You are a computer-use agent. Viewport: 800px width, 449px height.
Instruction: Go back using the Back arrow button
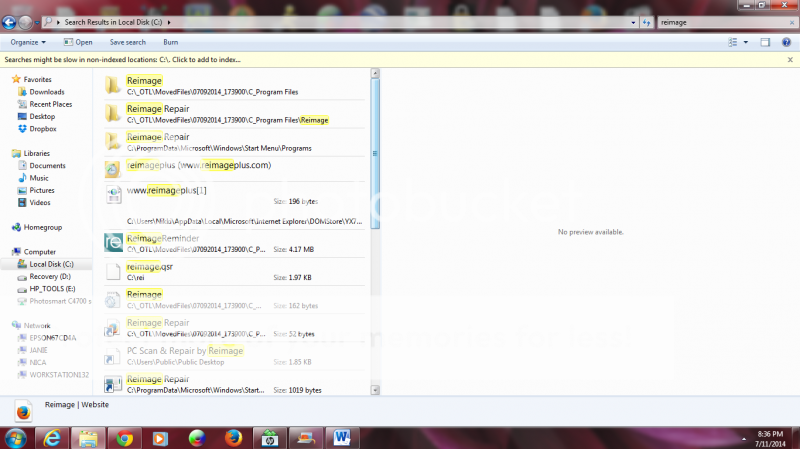point(9,22)
